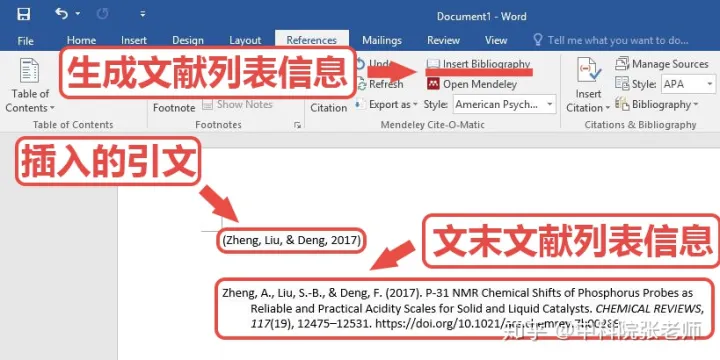Open the American Psych... style combo box
This screenshot has height=360, width=720.
click(x=504, y=104)
